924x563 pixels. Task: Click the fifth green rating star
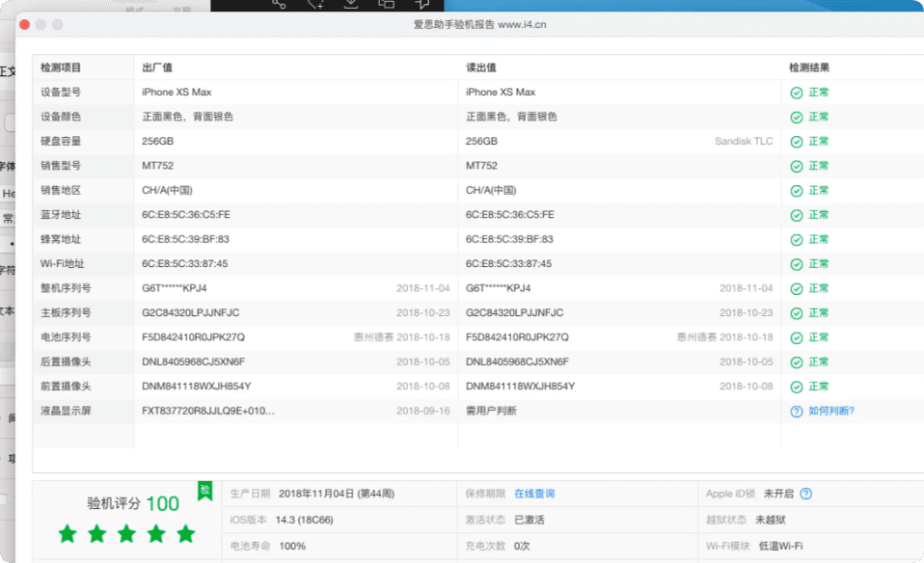click(185, 533)
